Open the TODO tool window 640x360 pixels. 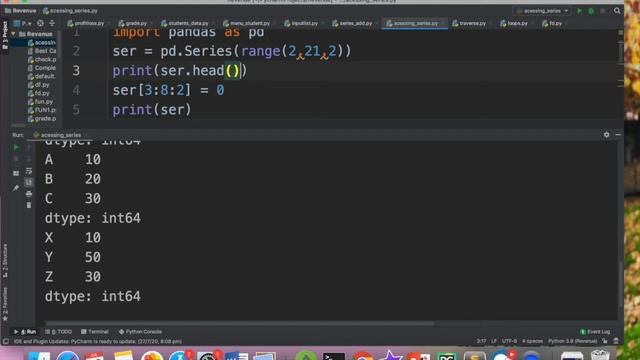pos(58,332)
